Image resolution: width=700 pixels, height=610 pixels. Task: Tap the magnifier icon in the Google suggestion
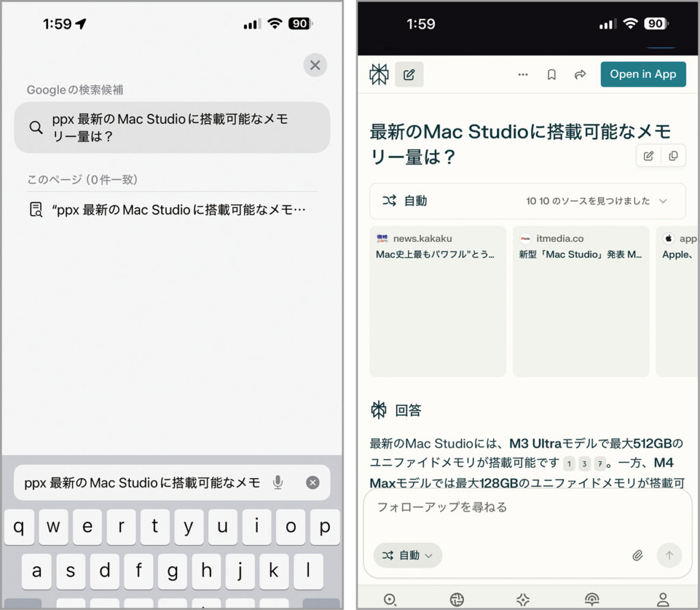coord(36,128)
